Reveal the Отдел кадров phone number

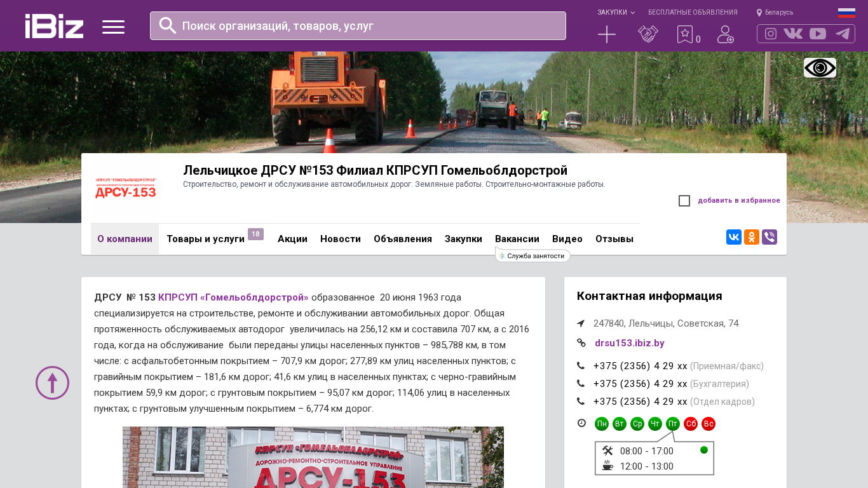(x=641, y=402)
